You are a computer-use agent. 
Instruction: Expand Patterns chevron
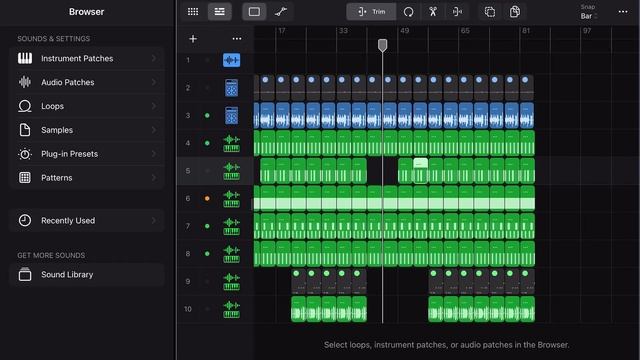(154, 178)
